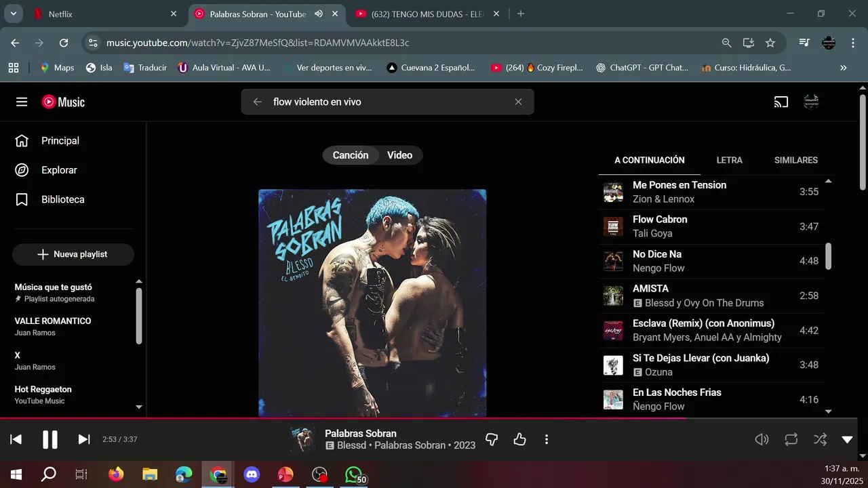
Task: Open Windows Start menu
Action: point(16,475)
